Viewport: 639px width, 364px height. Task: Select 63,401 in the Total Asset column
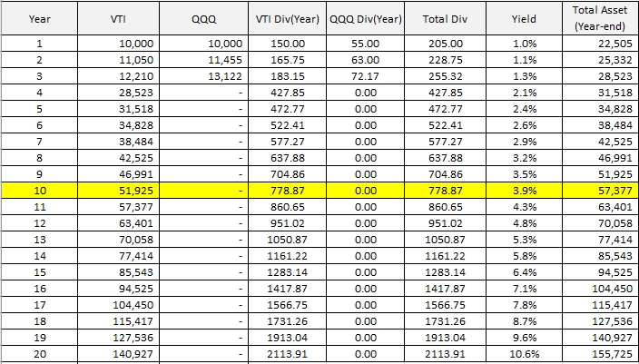coord(600,207)
